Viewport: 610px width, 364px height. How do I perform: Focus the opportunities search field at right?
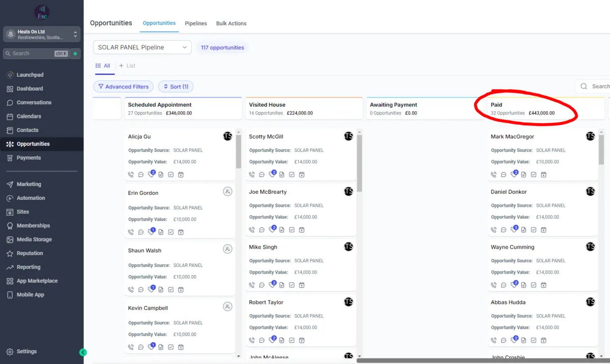pos(593,86)
